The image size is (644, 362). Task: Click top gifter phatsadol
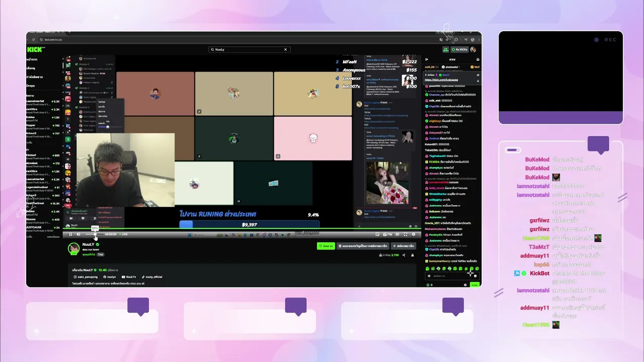452,67
